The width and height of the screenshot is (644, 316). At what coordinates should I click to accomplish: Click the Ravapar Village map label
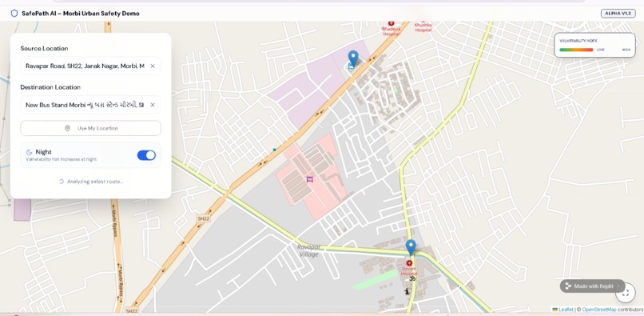coord(309,250)
